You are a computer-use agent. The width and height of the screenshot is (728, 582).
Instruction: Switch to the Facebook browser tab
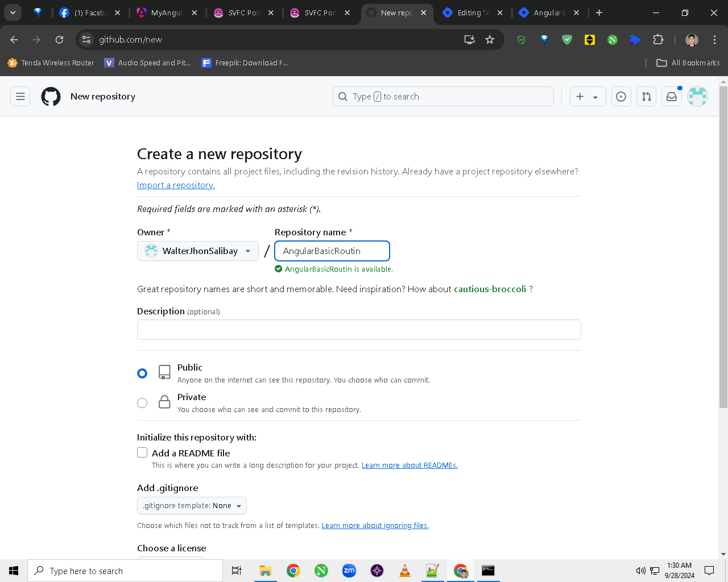90,13
